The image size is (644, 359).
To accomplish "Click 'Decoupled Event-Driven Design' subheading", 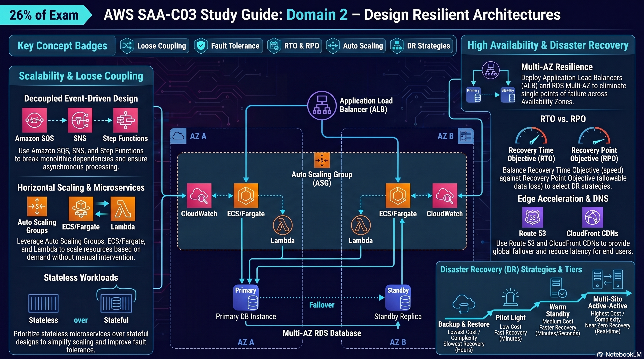I will click(x=81, y=98).
